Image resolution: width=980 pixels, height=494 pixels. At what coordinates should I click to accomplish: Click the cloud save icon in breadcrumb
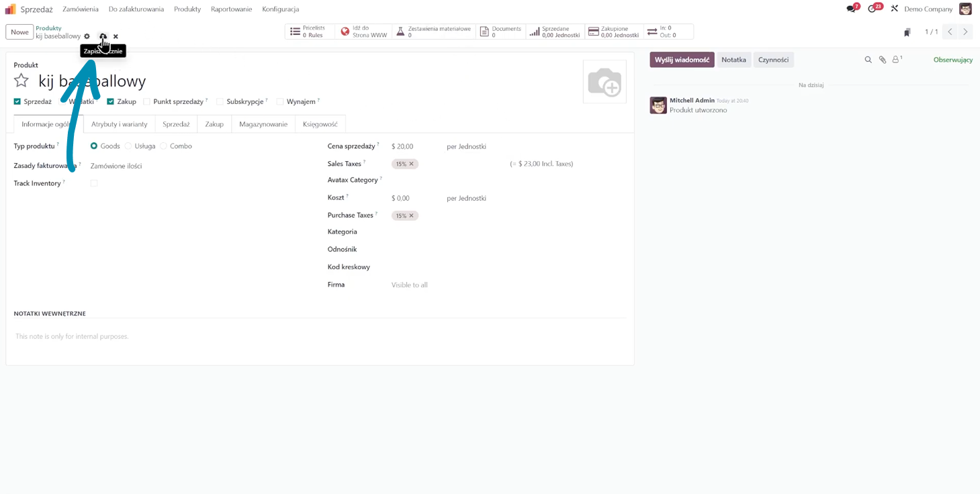point(103,36)
